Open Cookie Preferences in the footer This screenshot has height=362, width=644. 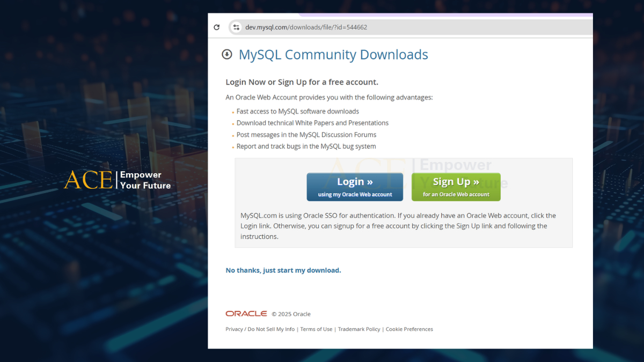[x=409, y=329]
